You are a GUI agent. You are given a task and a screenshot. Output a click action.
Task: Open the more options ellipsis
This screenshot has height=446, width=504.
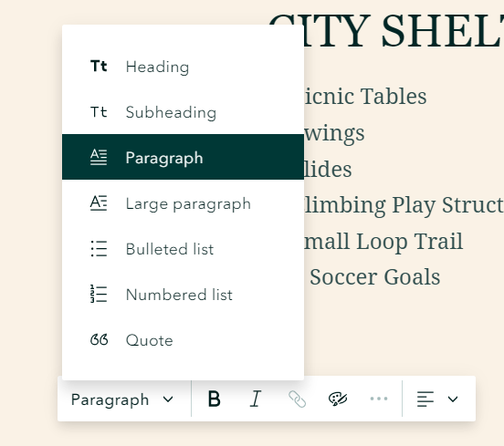point(379,399)
